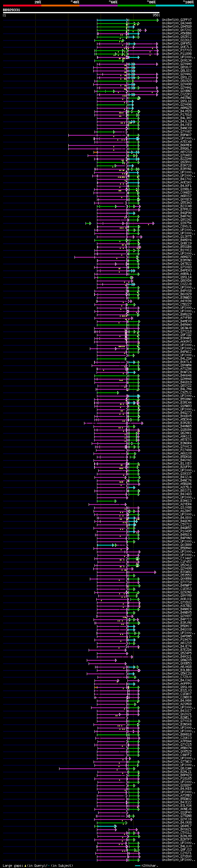Select the UniRef100_B9PW07 label

point(176,135)
